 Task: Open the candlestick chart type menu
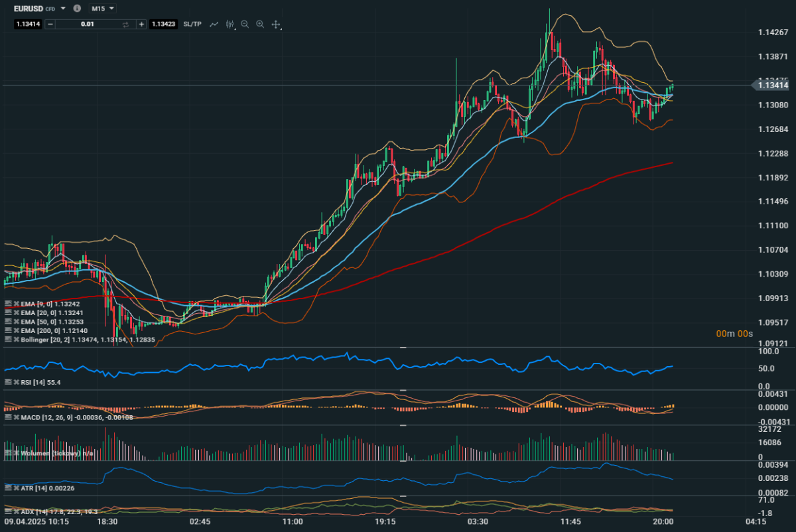230,24
